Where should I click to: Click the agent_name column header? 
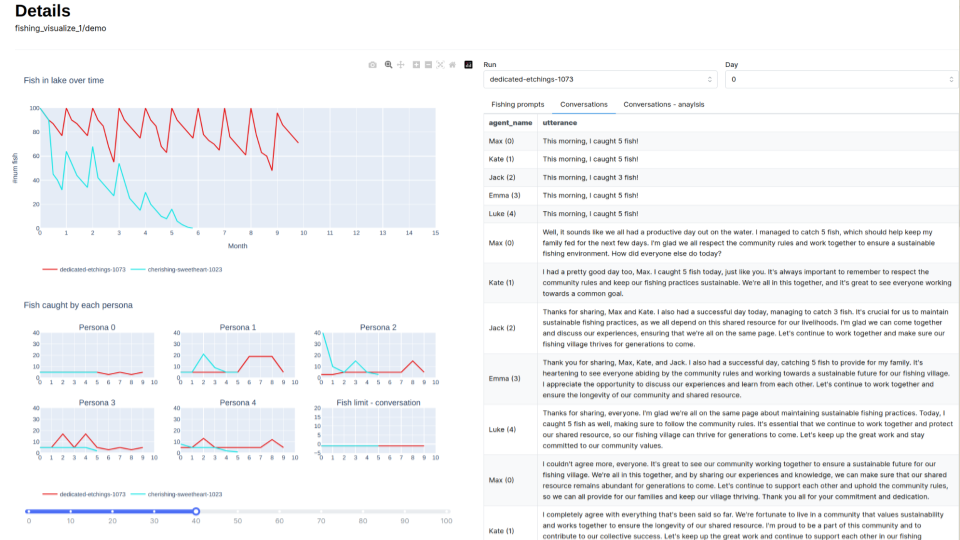click(510, 122)
